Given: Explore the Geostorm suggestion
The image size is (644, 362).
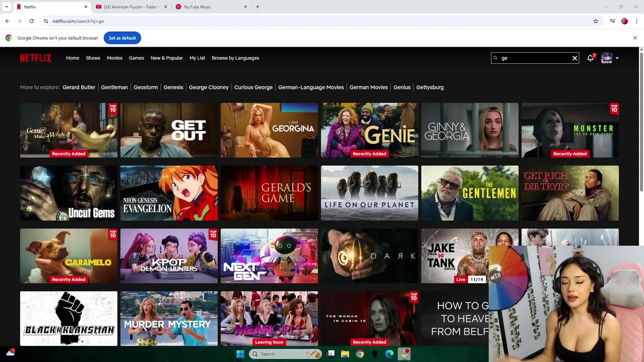Looking at the screenshot, I should 145,87.
